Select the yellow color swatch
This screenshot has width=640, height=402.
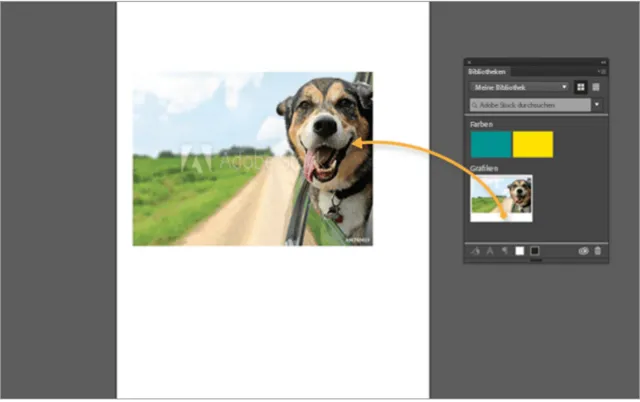click(533, 144)
